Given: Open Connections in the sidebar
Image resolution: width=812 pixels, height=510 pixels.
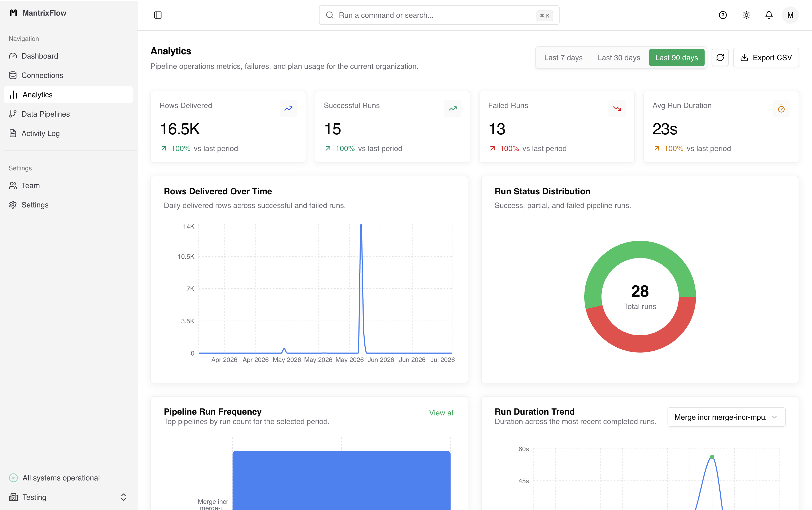Looking at the screenshot, I should [68, 75].
